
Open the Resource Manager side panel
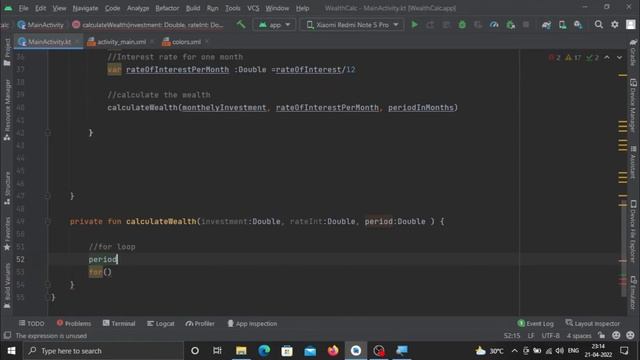point(7,109)
